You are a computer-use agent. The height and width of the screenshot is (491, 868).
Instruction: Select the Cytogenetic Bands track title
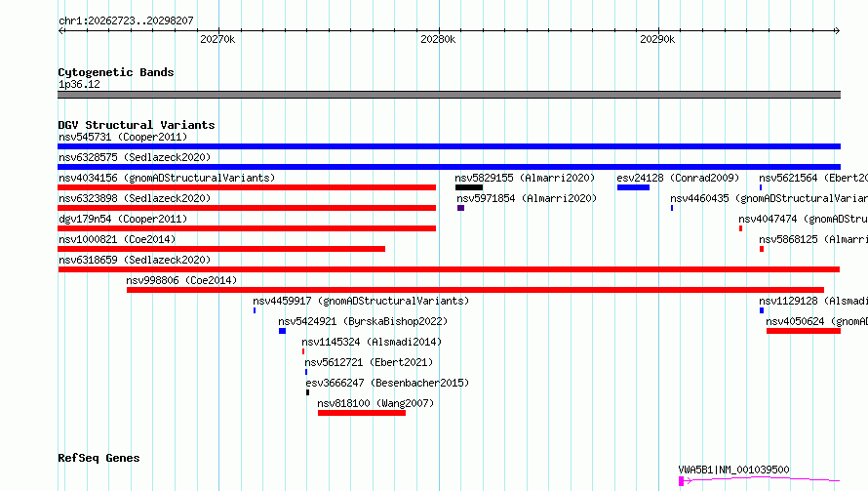pos(116,72)
